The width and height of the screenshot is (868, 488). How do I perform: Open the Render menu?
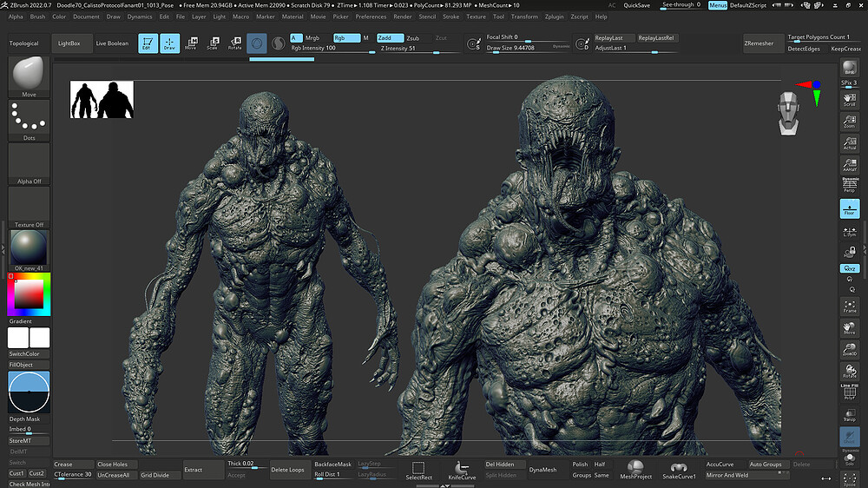tap(403, 16)
